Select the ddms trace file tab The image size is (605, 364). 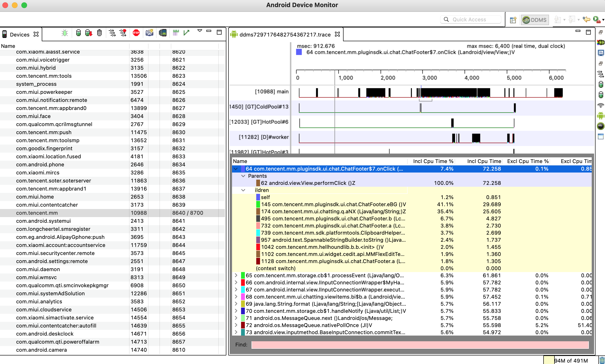[x=285, y=34]
